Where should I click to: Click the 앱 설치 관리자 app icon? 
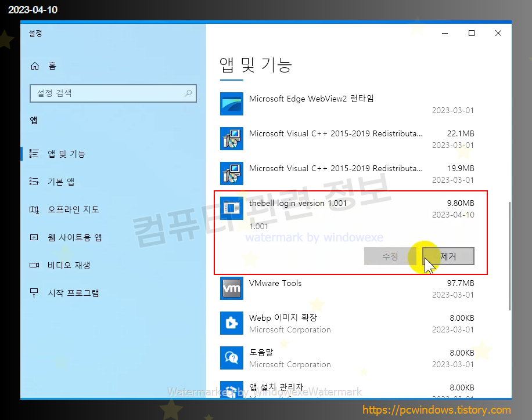coord(231,389)
